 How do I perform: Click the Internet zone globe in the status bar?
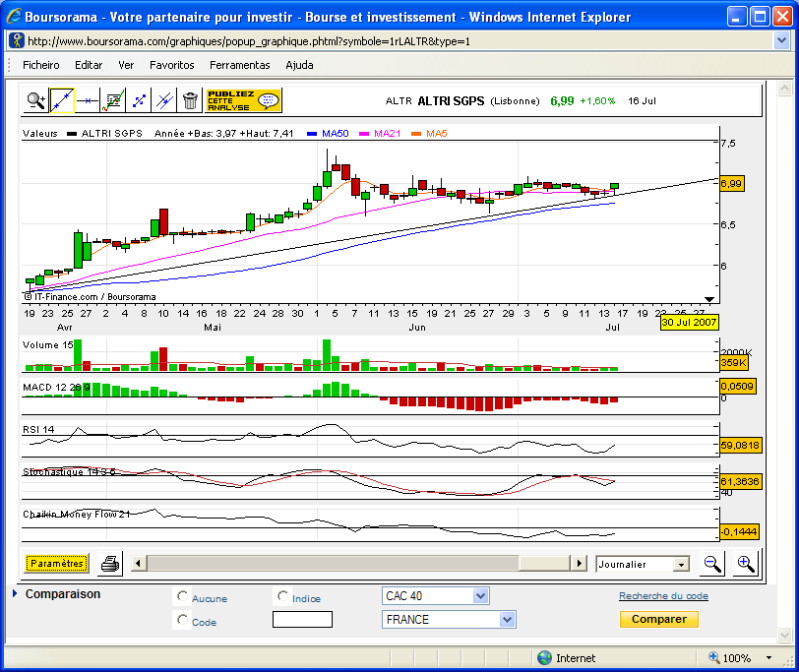pyautogui.click(x=545, y=658)
